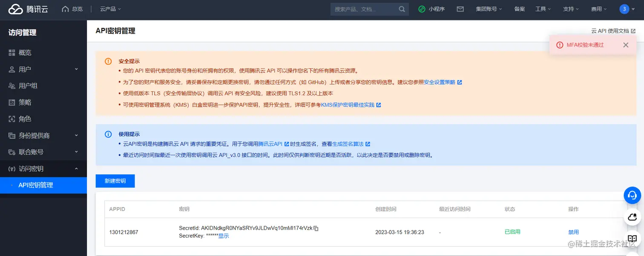Click the red MFA error icon
644x256 pixels.
pyautogui.click(x=560, y=45)
